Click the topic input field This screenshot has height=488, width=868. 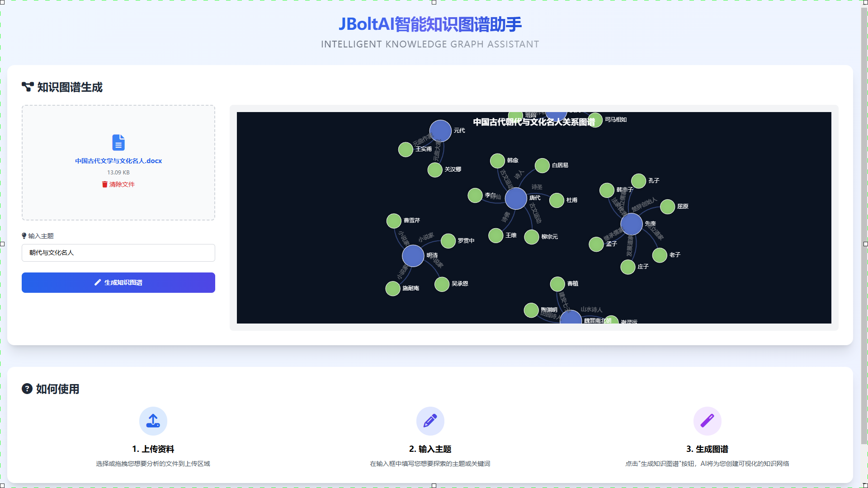pyautogui.click(x=118, y=253)
